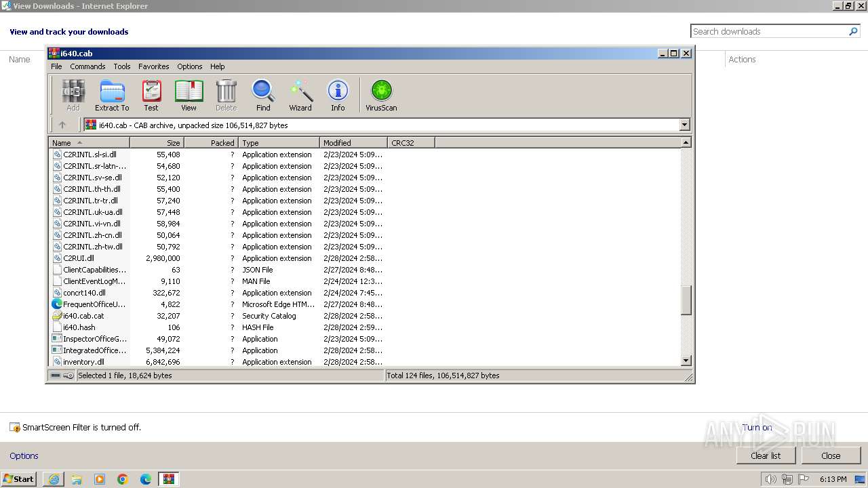Open the Tools menu
The height and width of the screenshot is (488, 868).
(x=122, y=66)
